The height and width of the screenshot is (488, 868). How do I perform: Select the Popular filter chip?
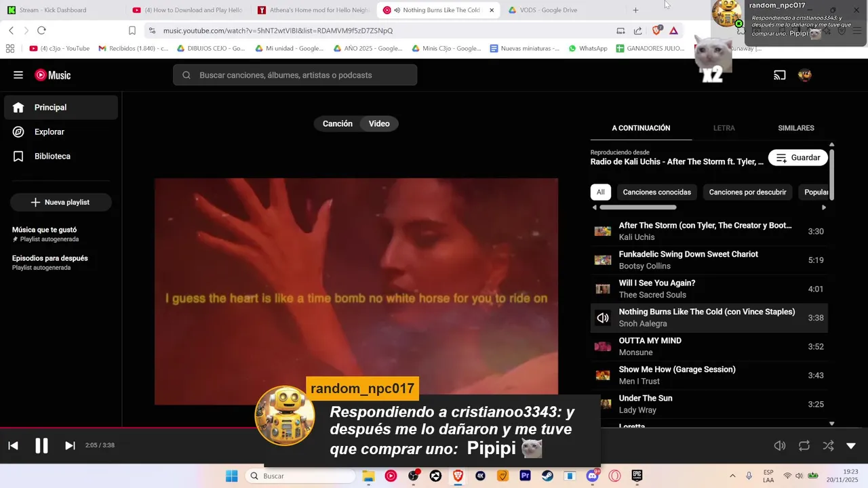click(x=815, y=192)
